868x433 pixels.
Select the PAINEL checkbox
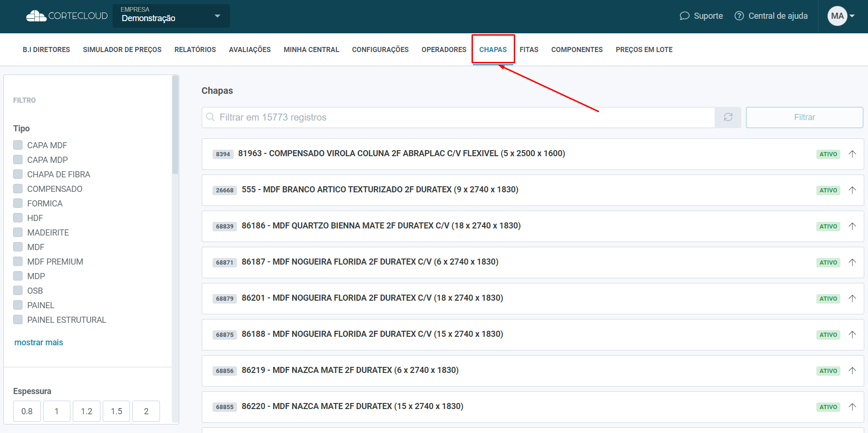[x=18, y=305]
